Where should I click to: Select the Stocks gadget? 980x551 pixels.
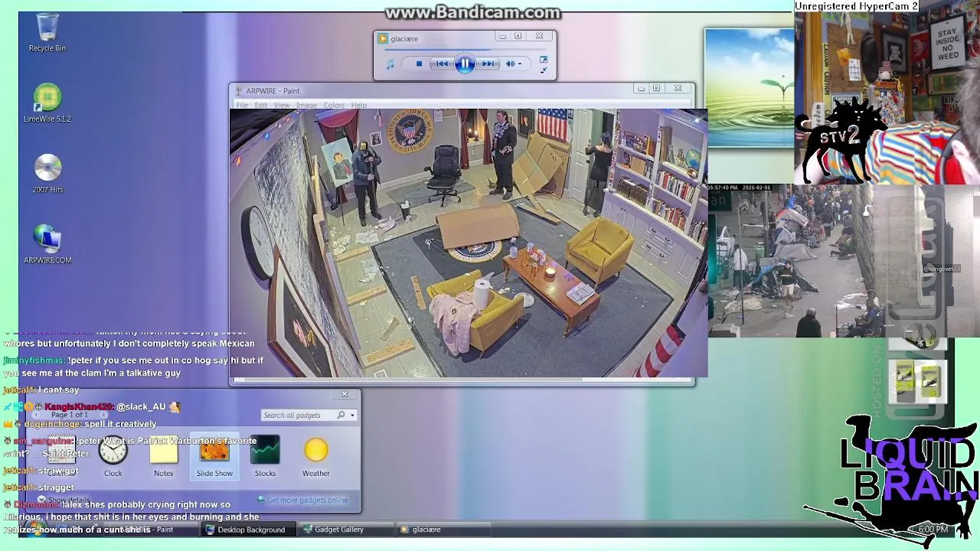coord(265,456)
